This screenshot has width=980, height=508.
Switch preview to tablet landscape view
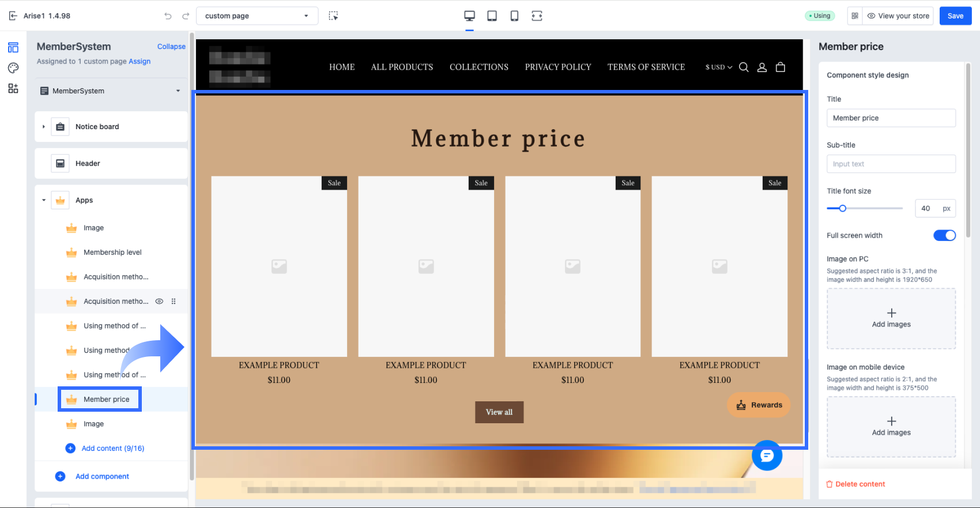coord(492,16)
